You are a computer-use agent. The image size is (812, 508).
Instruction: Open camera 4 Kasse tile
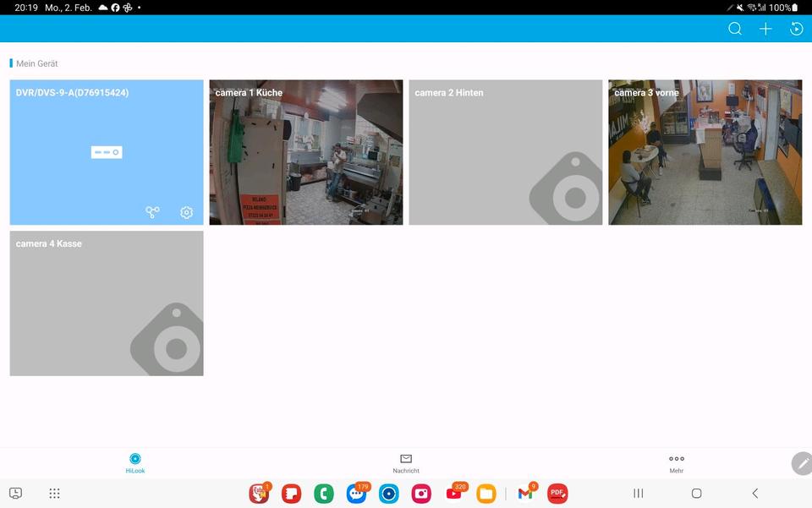pyautogui.click(x=107, y=303)
